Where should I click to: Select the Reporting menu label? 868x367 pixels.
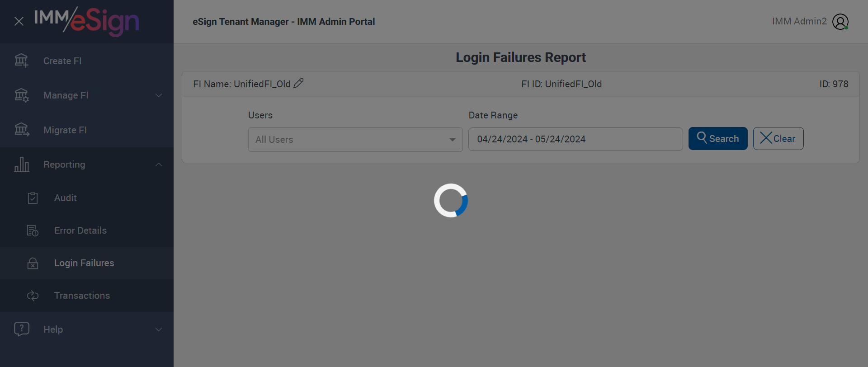[x=64, y=165]
